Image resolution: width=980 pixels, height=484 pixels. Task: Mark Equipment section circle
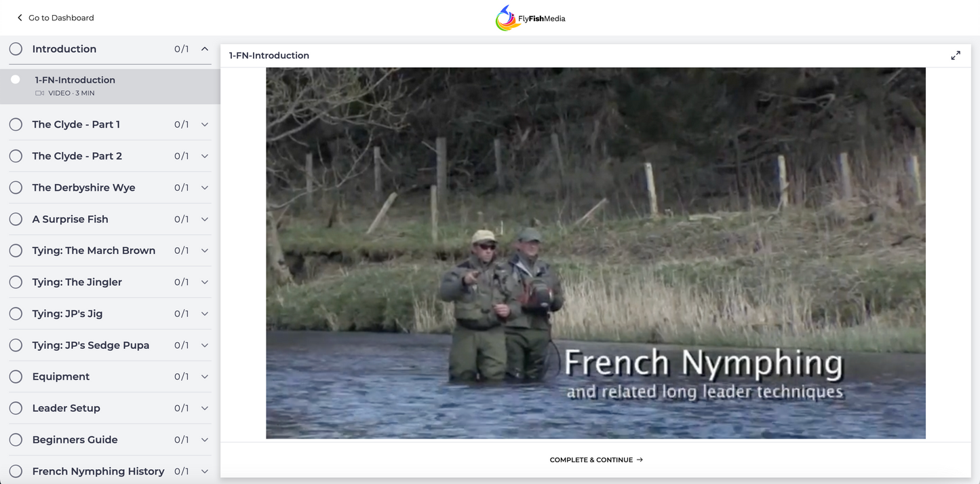tap(16, 377)
